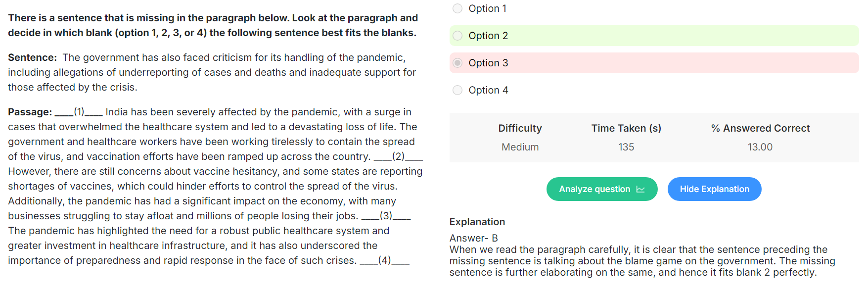
Task: Select the Option 2 radio button
Action: tap(457, 36)
